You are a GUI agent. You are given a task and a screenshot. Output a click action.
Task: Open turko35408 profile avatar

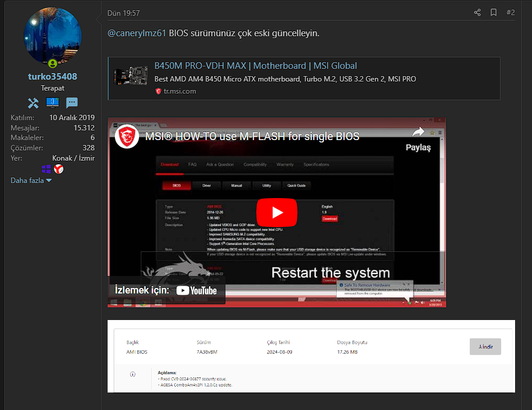coord(53,36)
